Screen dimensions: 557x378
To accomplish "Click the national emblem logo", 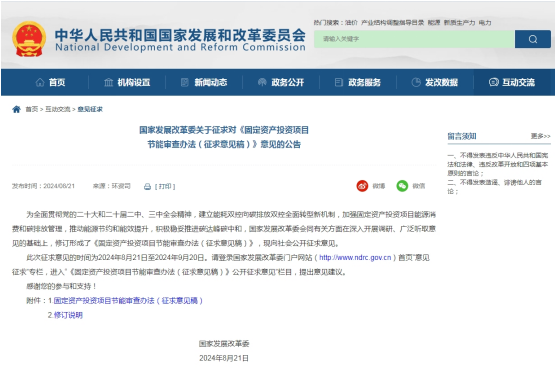I will pyautogui.click(x=29, y=39).
